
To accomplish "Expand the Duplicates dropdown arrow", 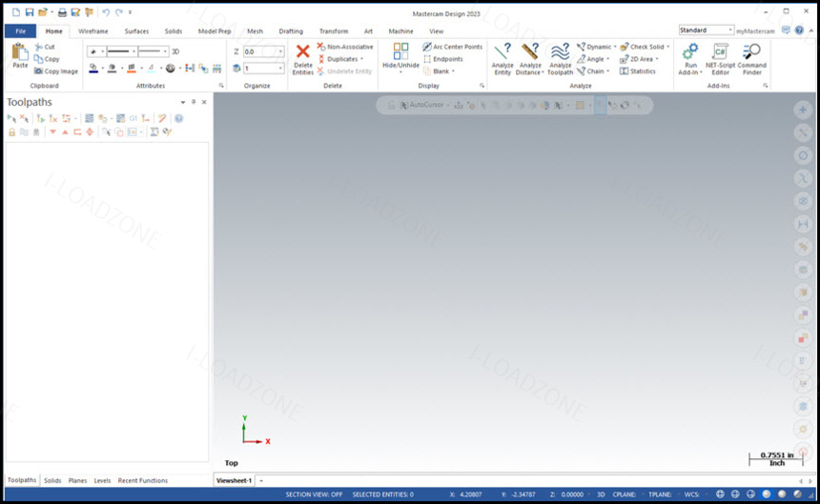I will tap(362, 59).
